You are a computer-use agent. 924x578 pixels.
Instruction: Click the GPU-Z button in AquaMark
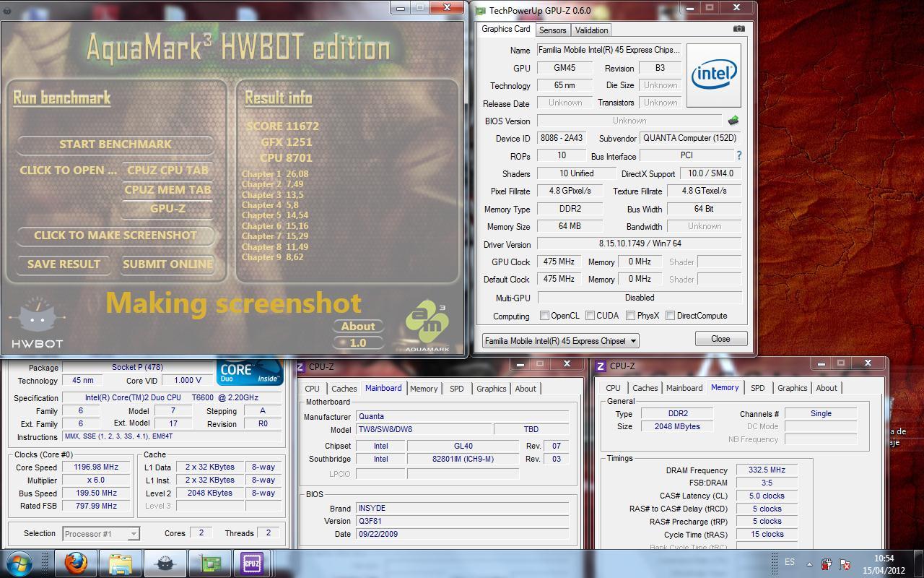pyautogui.click(x=167, y=209)
